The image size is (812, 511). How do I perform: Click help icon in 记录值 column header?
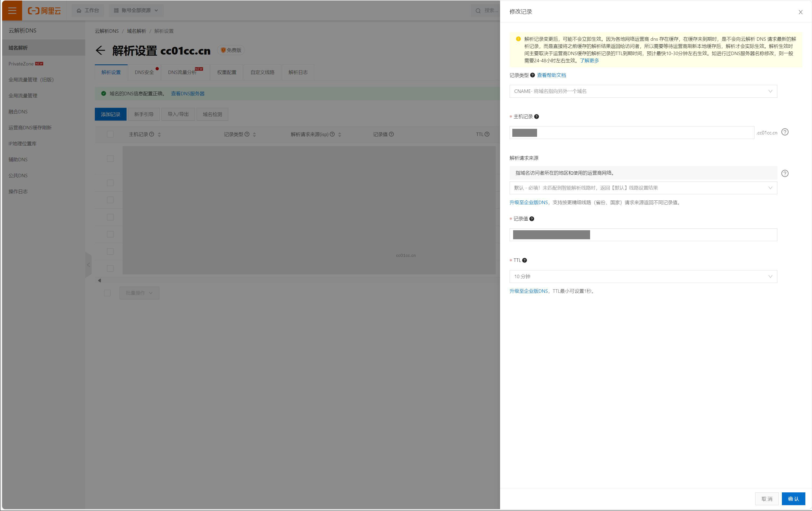point(391,134)
